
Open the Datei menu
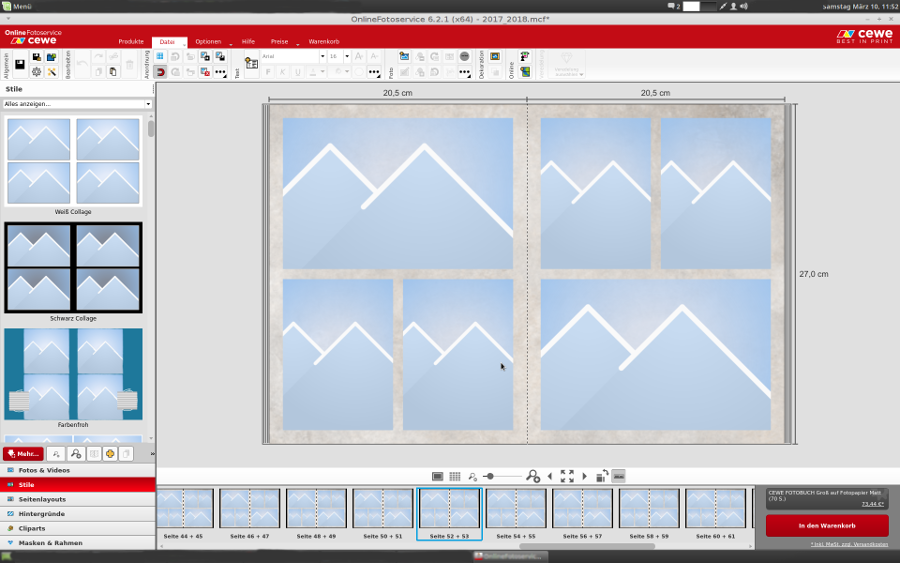pos(167,41)
